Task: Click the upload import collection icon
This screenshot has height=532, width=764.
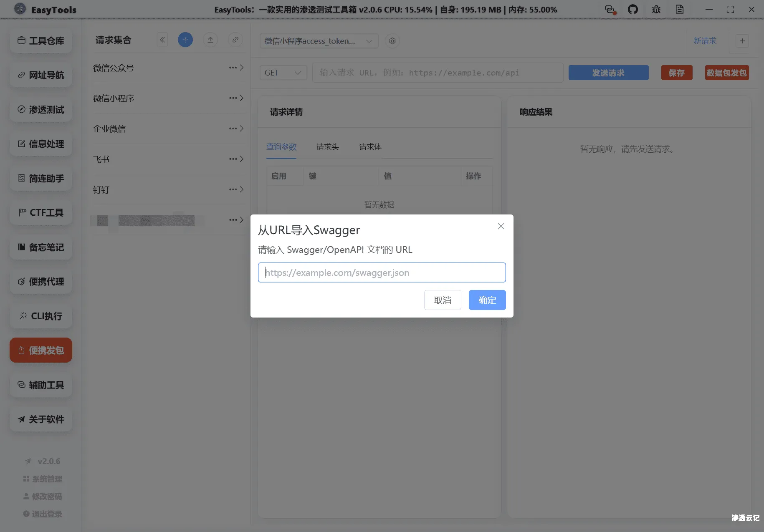Action: pos(210,39)
